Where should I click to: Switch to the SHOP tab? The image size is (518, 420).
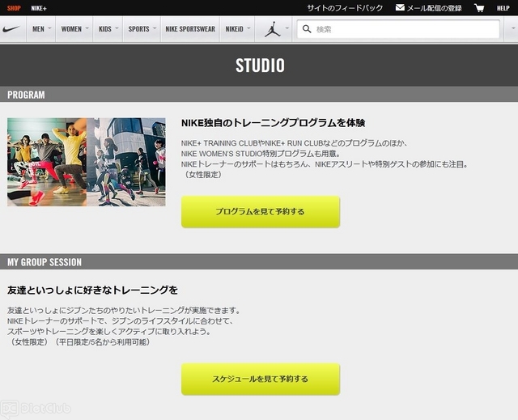[14, 8]
